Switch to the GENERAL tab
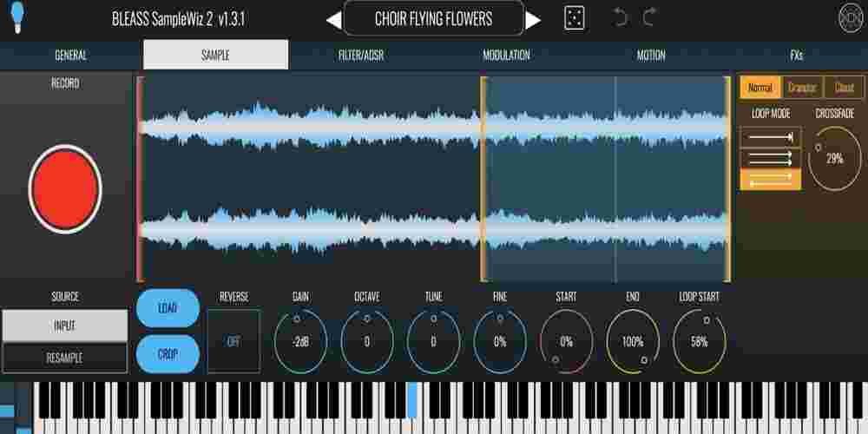The width and height of the screenshot is (868, 434). click(x=71, y=56)
